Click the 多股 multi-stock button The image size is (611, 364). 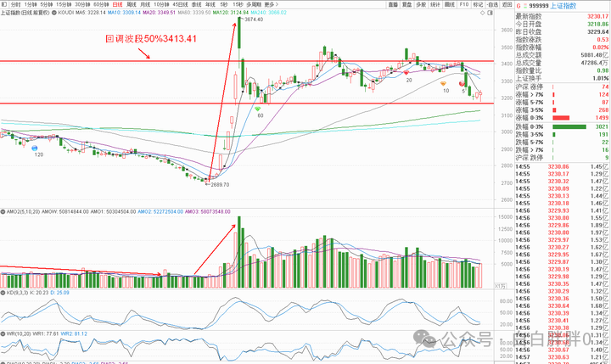pos(421,5)
